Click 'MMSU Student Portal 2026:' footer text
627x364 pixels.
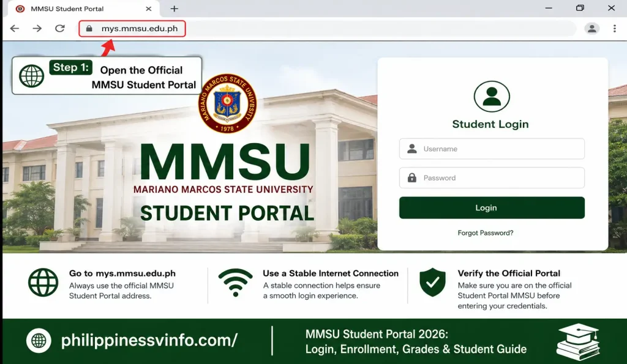pos(377,334)
